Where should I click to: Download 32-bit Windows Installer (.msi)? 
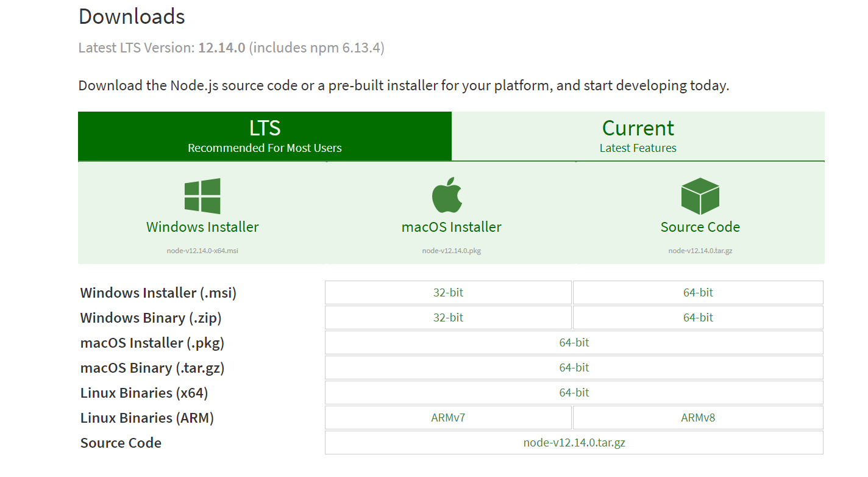pyautogui.click(x=448, y=293)
